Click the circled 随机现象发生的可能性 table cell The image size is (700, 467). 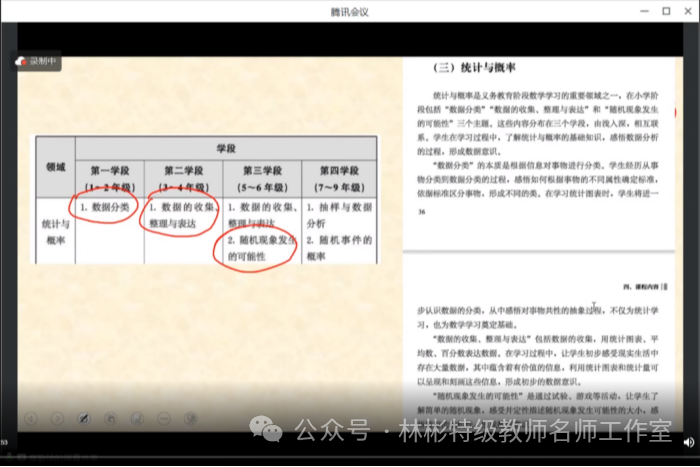(258, 249)
